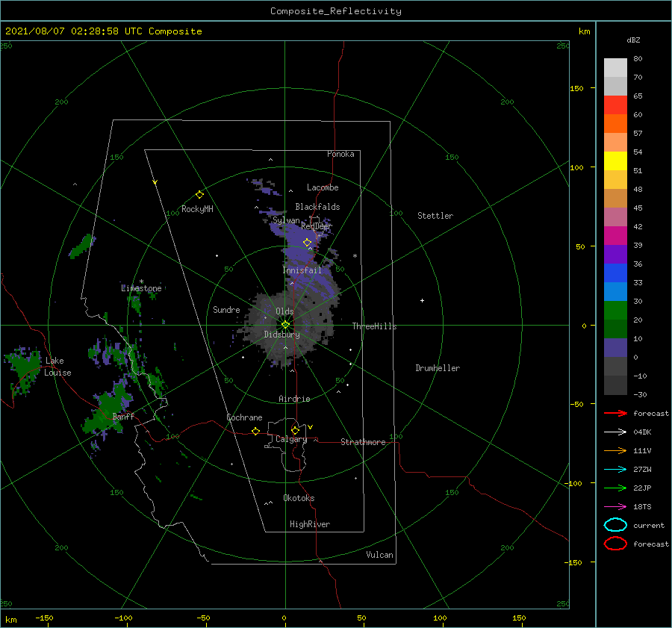This screenshot has height=628, width=672.
Task: Click the Banff label
Action: (x=123, y=416)
